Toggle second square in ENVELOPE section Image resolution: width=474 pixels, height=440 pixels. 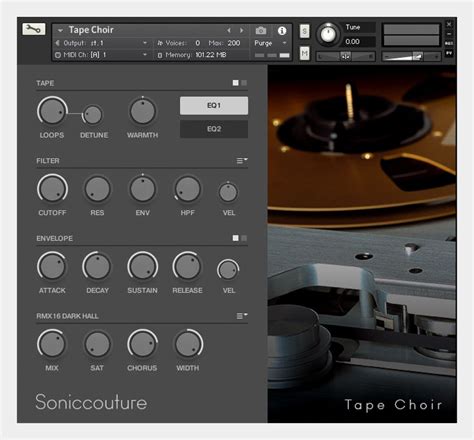tap(244, 238)
